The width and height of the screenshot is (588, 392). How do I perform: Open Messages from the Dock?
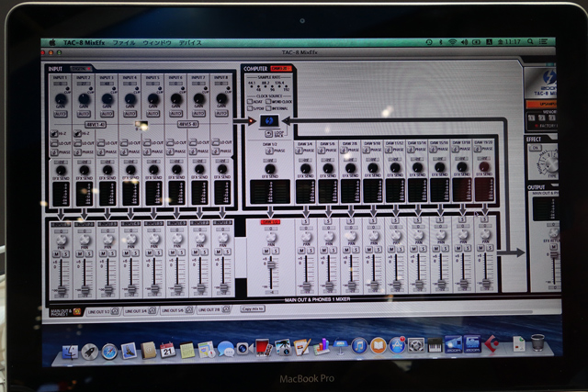pos(225,349)
